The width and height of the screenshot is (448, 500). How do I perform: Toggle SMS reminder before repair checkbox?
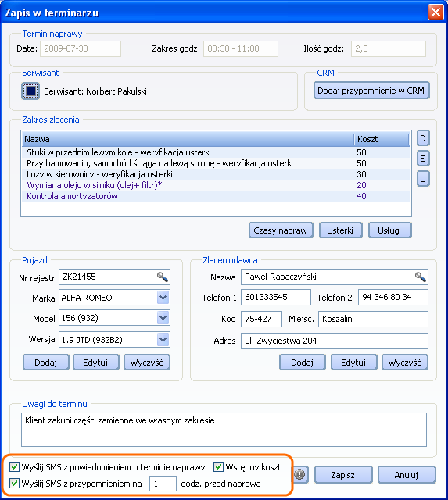(x=14, y=483)
